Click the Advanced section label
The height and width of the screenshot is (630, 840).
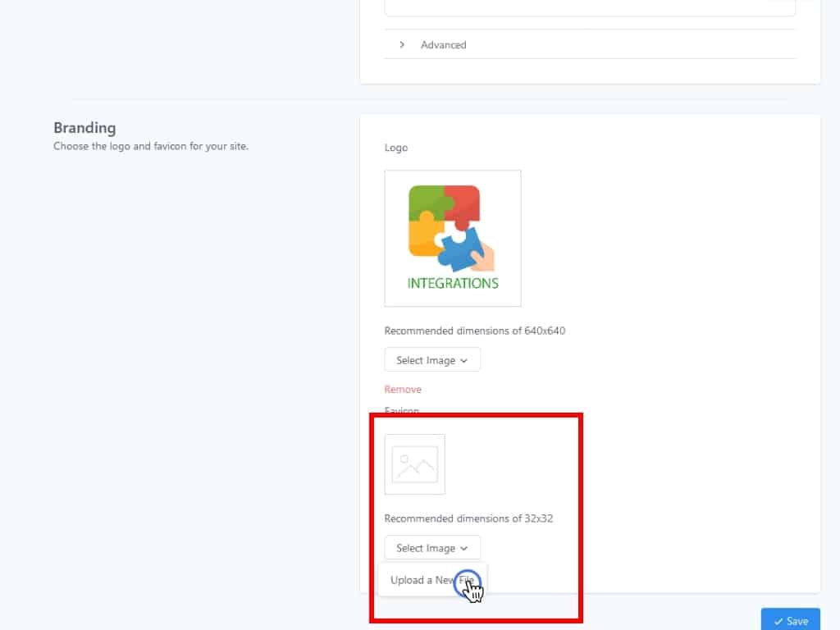click(x=443, y=45)
